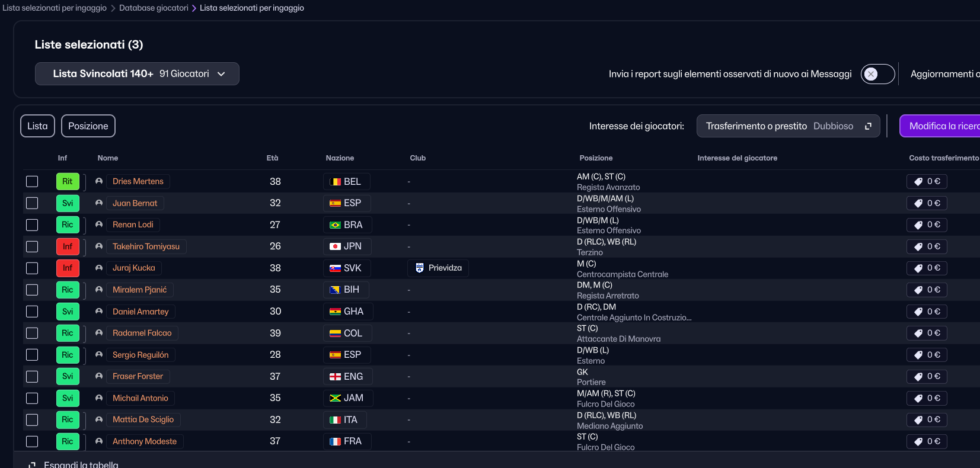Click the price tag icon in Renan Lodi row
Viewport: 980px width, 468px height.
pyautogui.click(x=918, y=225)
